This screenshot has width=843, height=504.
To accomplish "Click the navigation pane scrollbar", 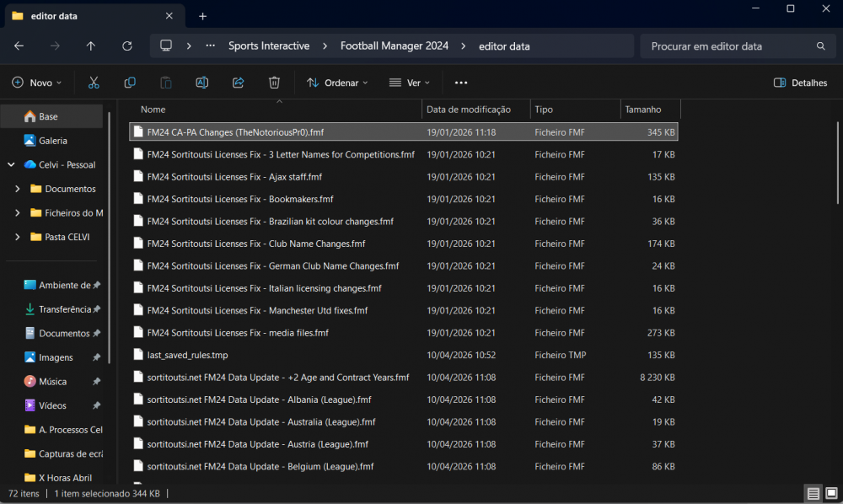I will pyautogui.click(x=109, y=238).
